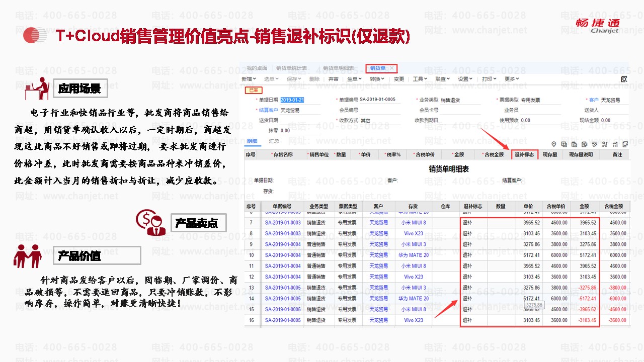Screen dimensions: 644x362
Task: Open the 销货单统计表 tab
Action: (x=291, y=68)
